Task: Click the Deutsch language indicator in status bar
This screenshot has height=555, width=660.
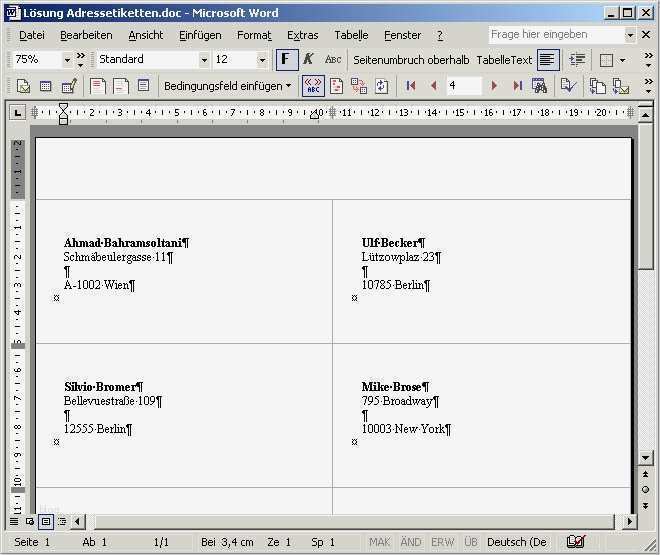Action: pos(517,542)
